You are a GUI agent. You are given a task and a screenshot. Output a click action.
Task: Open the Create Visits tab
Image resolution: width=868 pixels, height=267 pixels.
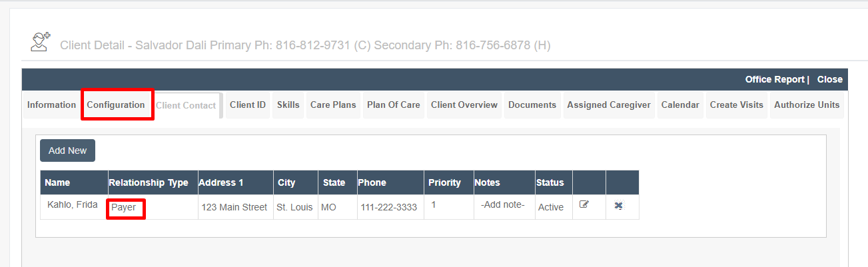(x=737, y=105)
